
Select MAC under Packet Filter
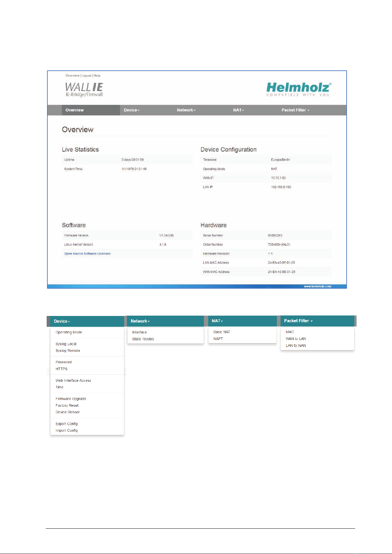click(x=290, y=332)
